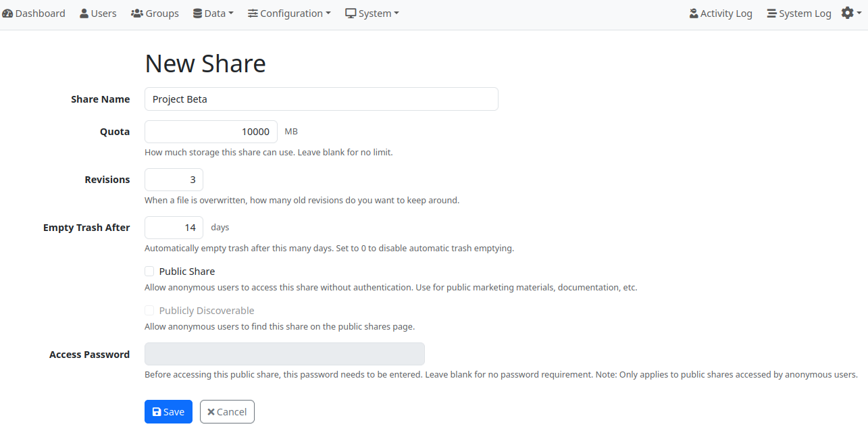
Task: Open Activity Log via its person icon
Action: [693, 12]
